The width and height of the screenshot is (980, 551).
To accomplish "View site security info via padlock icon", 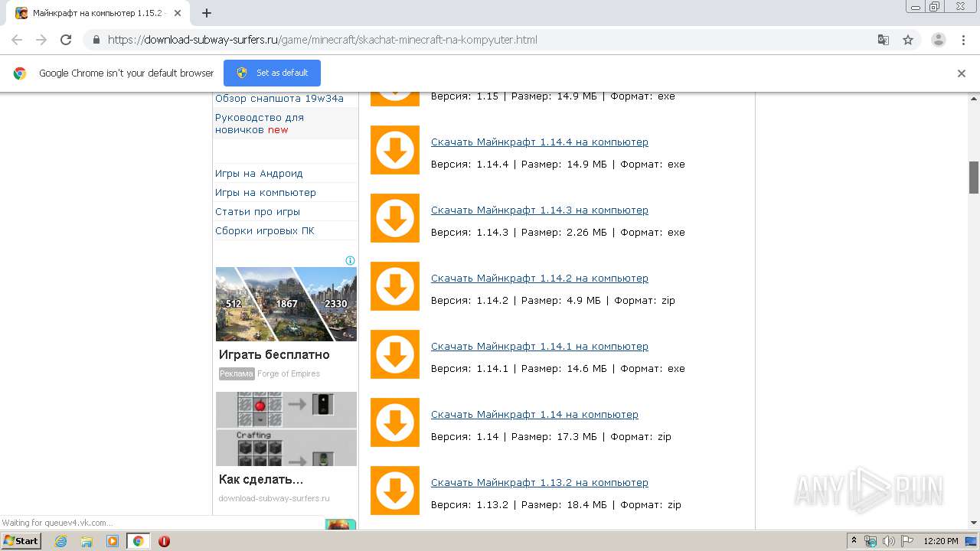I will (96, 40).
